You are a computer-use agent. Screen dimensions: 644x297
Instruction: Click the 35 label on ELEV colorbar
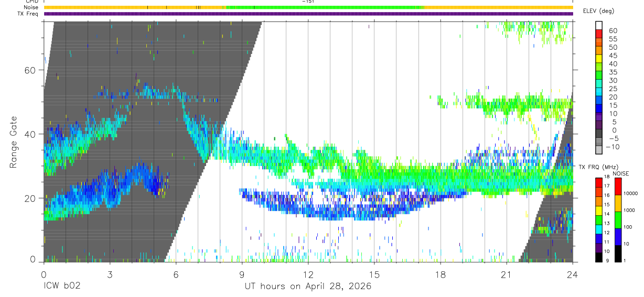click(x=613, y=72)
